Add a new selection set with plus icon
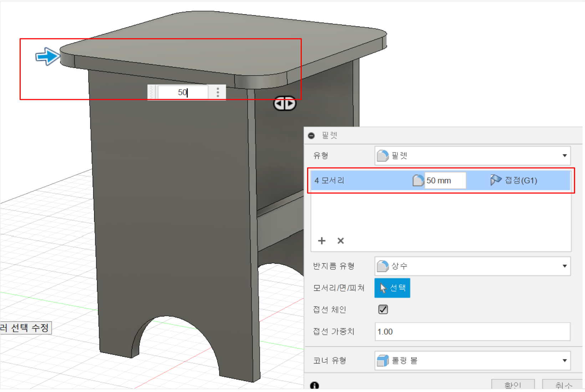The width and height of the screenshot is (585, 392). pyautogui.click(x=322, y=241)
